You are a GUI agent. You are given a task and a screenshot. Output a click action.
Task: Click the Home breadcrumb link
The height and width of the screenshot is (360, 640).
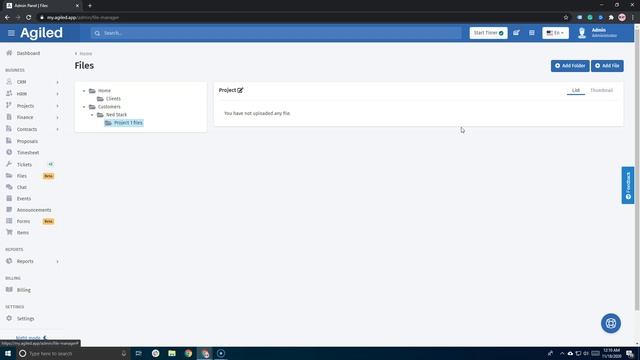[86, 54]
